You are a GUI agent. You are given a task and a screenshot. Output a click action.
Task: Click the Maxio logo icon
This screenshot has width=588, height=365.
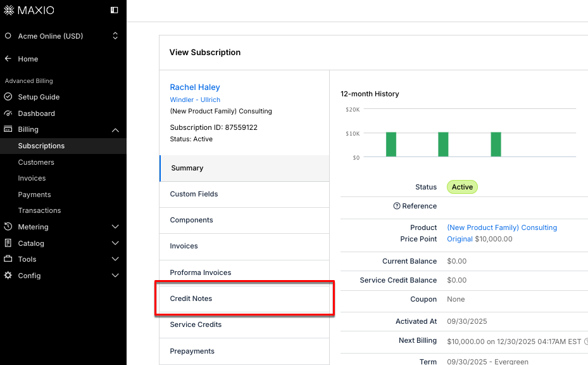(x=9, y=10)
